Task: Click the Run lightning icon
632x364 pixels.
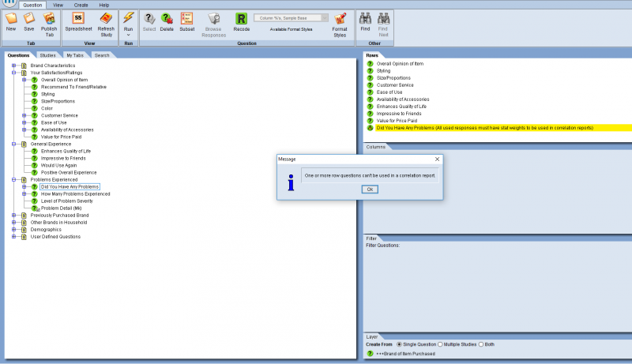Action: click(128, 17)
